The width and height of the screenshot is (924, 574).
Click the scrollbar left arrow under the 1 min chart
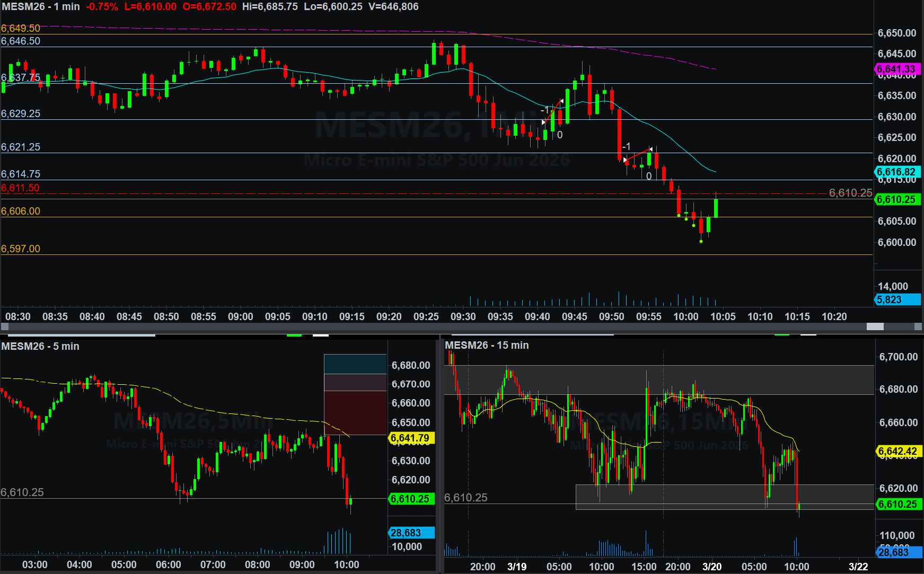[5, 326]
